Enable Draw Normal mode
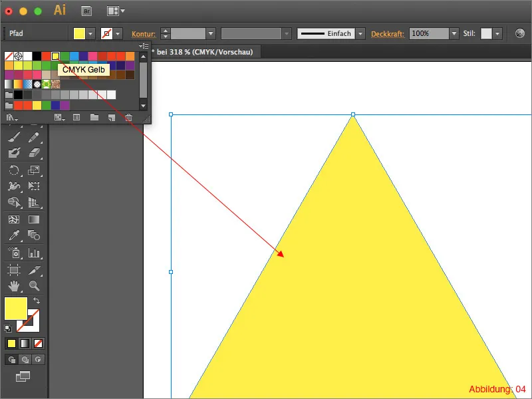This screenshot has height=399, width=532. coord(11,359)
